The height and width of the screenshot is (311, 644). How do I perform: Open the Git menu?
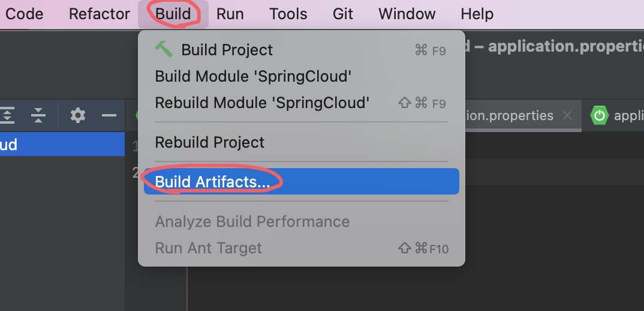(343, 14)
